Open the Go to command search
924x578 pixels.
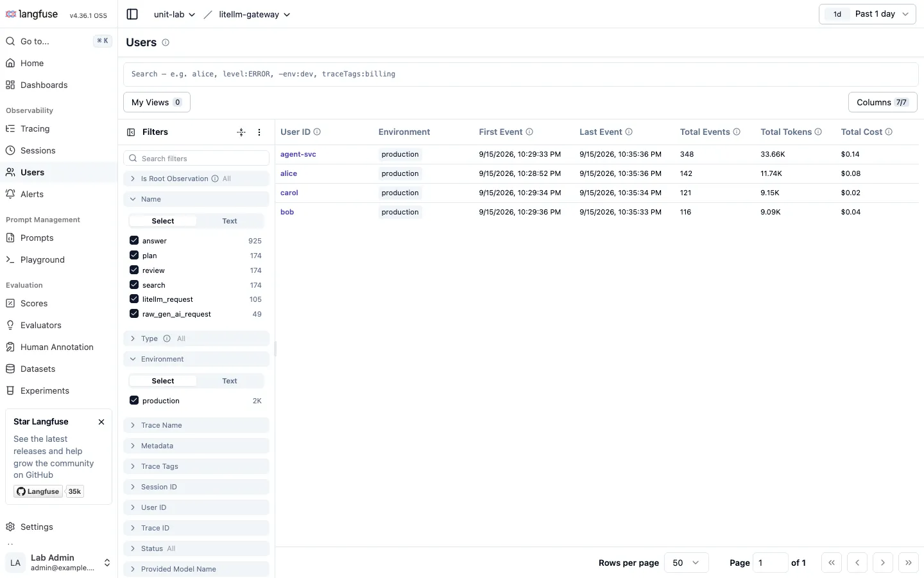click(59, 41)
